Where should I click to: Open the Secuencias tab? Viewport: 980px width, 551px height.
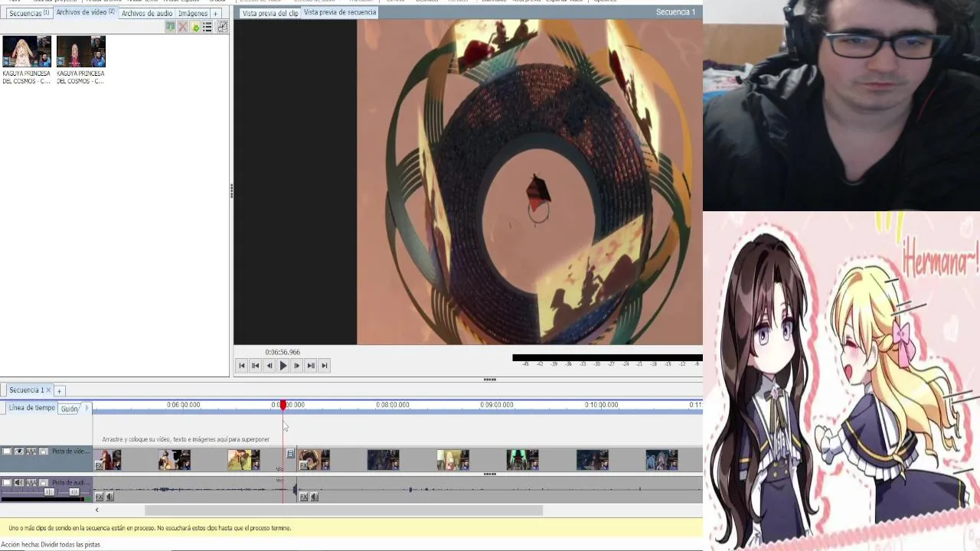pyautogui.click(x=28, y=13)
